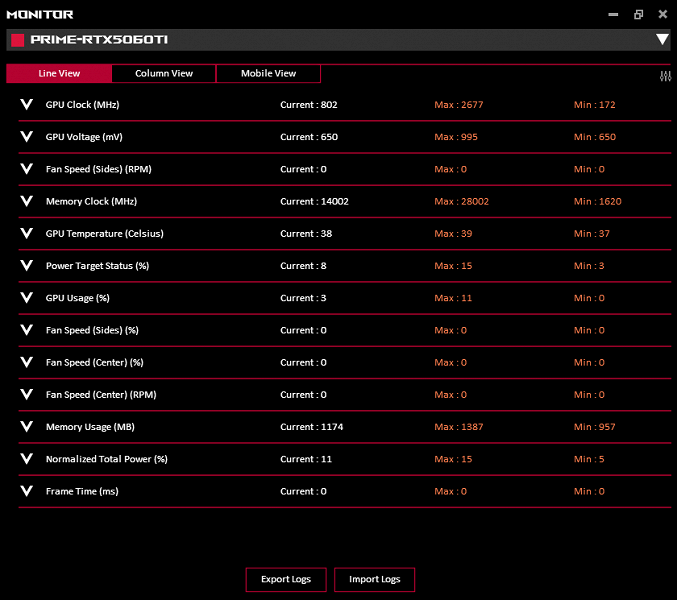The image size is (677, 600).
Task: Click the 'Max : 28002' value
Action: [462, 202]
